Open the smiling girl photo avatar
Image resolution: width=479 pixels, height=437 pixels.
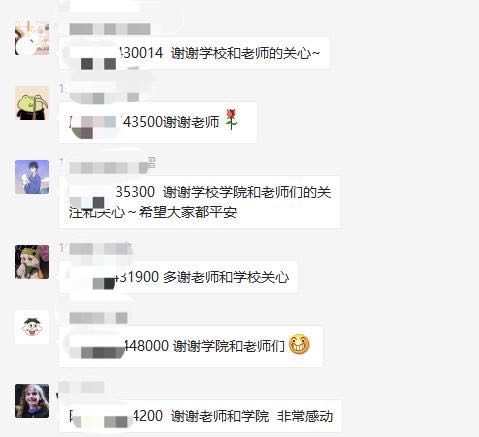(32, 401)
